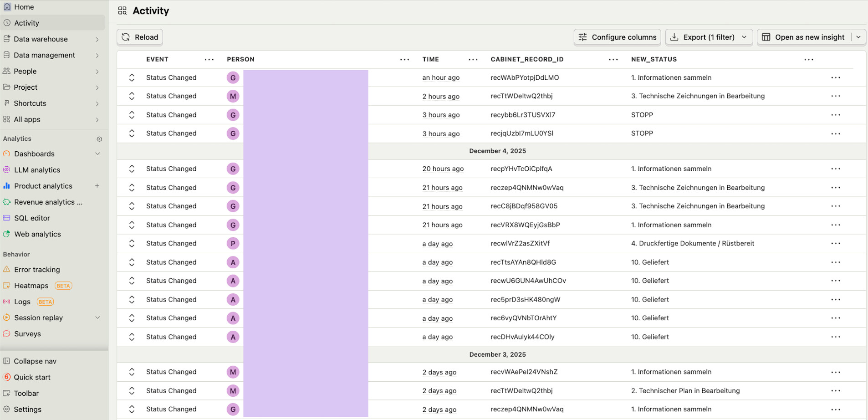Open the Error tracking warning icon item
The height and width of the screenshot is (420, 868).
(x=7, y=270)
